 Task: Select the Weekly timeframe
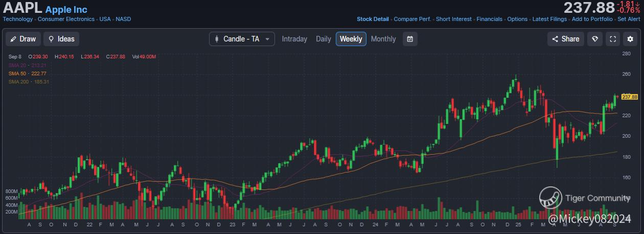click(351, 39)
